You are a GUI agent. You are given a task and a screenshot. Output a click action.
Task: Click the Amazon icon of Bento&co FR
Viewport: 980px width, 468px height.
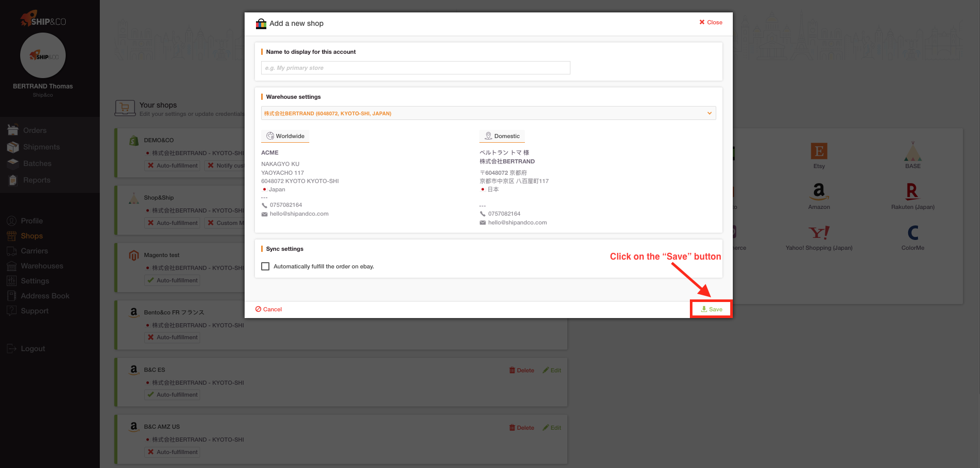(133, 312)
